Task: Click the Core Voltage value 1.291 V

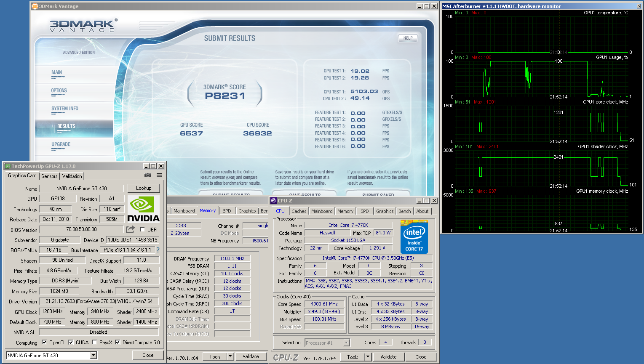Action: pyautogui.click(x=377, y=248)
